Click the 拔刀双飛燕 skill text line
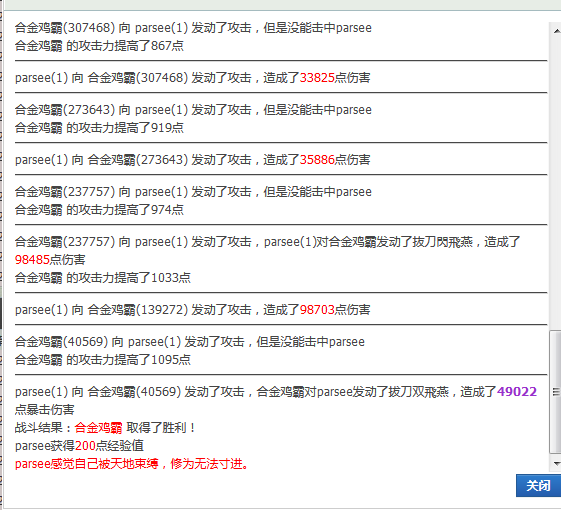The image size is (561, 510). pos(276,392)
